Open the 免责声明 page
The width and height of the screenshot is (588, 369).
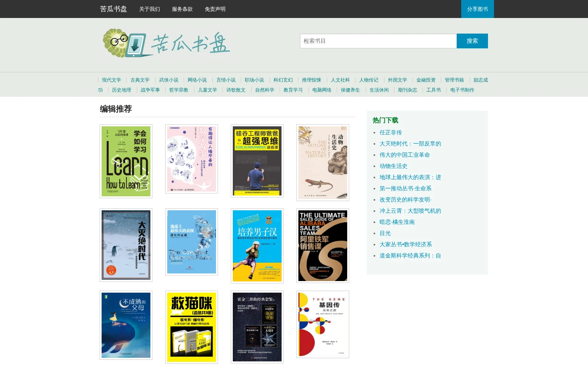(215, 9)
